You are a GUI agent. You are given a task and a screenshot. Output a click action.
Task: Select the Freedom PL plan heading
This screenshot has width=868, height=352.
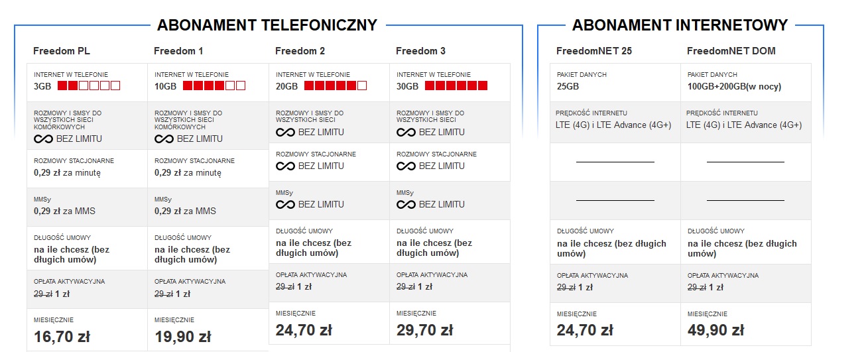[x=62, y=51]
